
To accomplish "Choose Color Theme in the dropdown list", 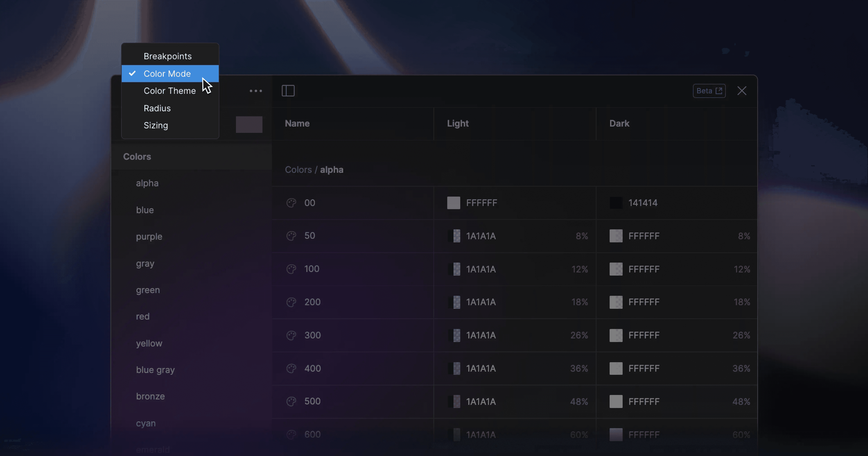I will coord(170,91).
